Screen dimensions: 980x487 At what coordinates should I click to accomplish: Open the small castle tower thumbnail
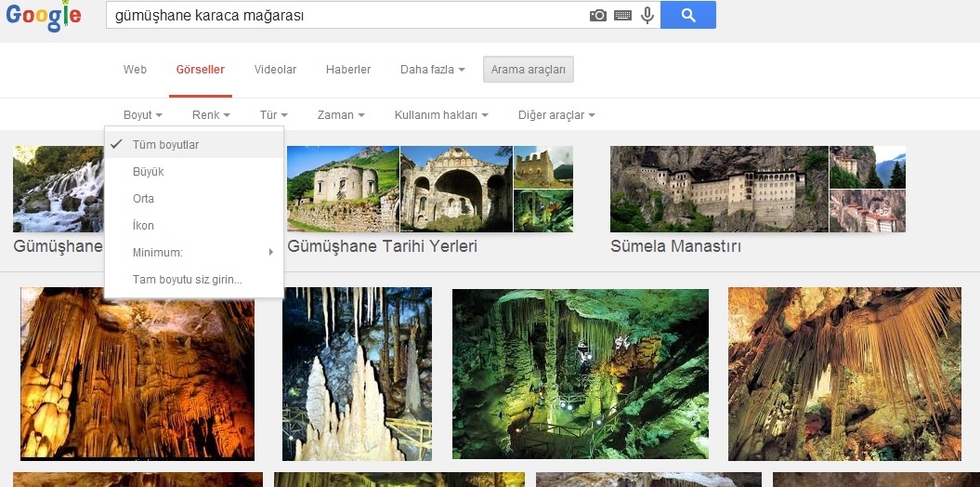pyautogui.click(x=543, y=167)
